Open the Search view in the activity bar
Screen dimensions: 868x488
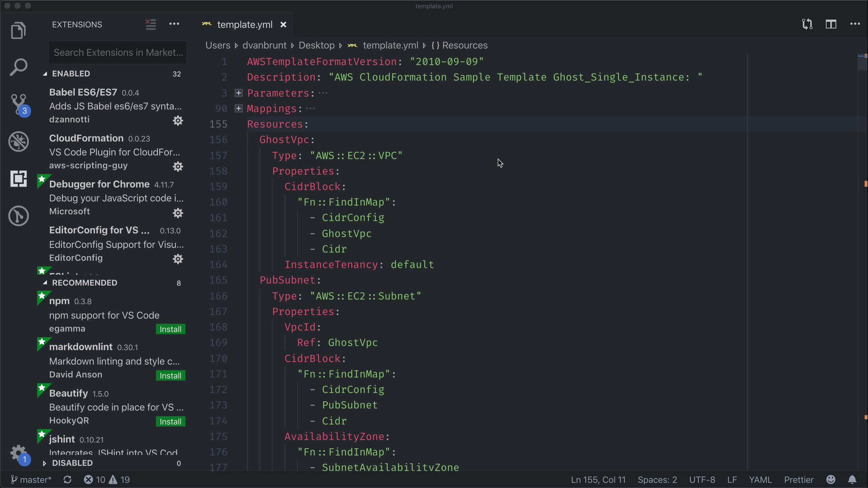(x=18, y=67)
